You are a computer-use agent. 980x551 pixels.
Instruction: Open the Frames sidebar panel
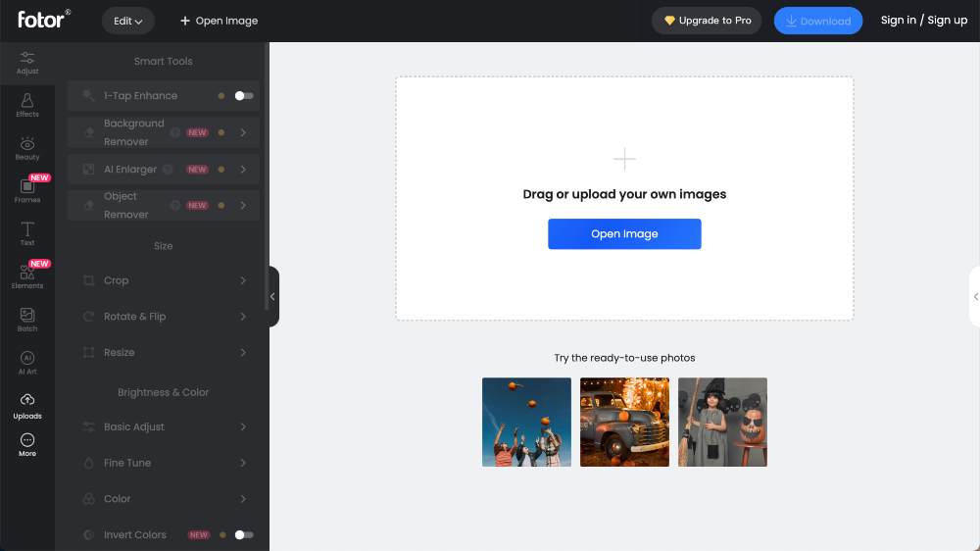click(x=26, y=190)
